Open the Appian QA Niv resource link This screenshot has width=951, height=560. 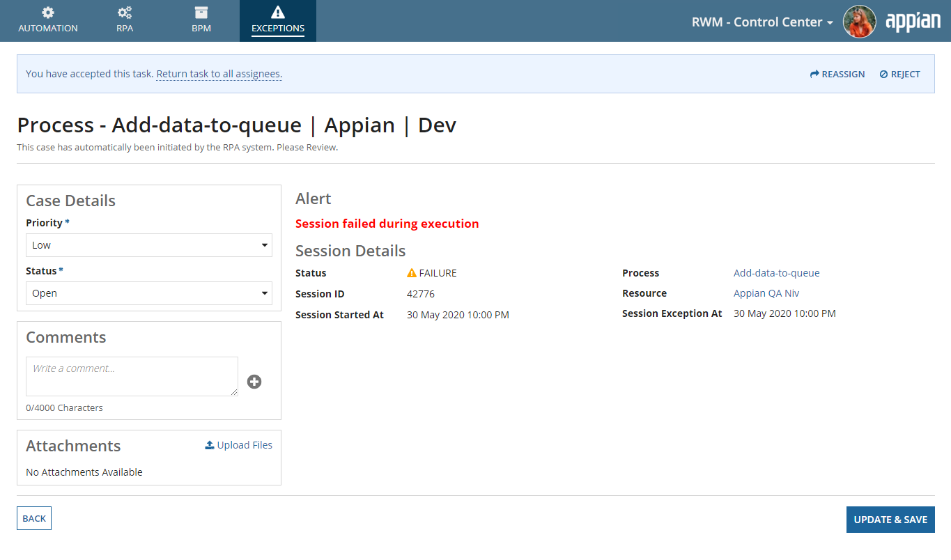click(x=766, y=293)
